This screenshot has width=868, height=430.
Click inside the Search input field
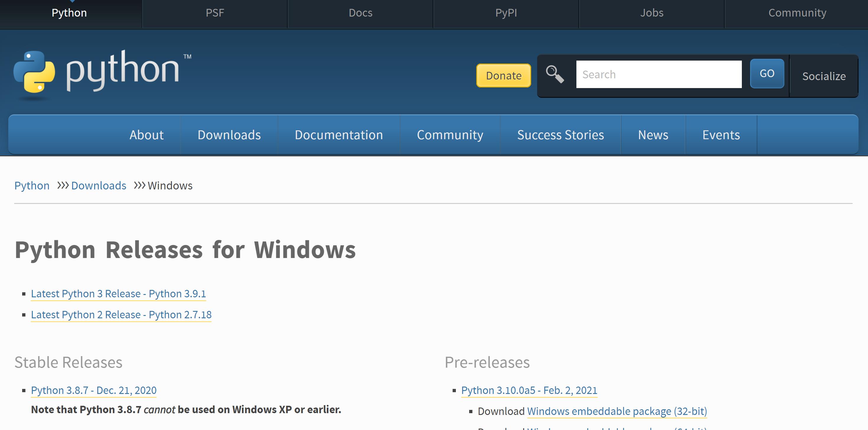[x=659, y=74]
